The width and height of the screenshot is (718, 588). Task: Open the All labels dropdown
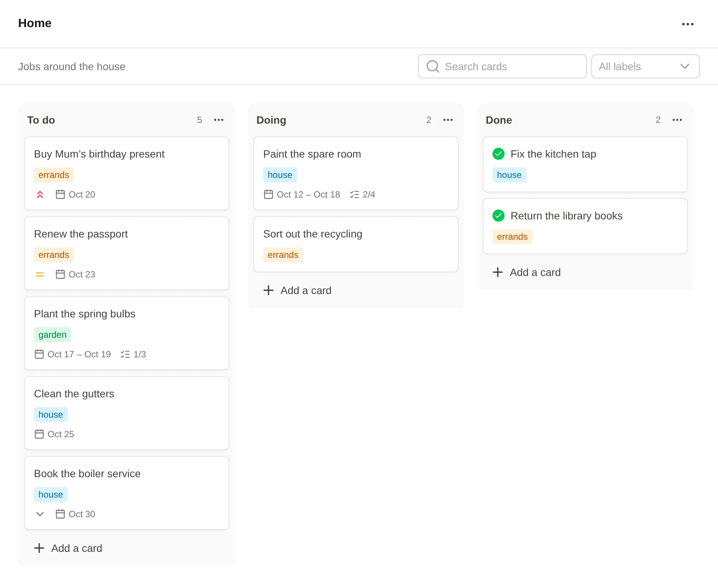(645, 66)
